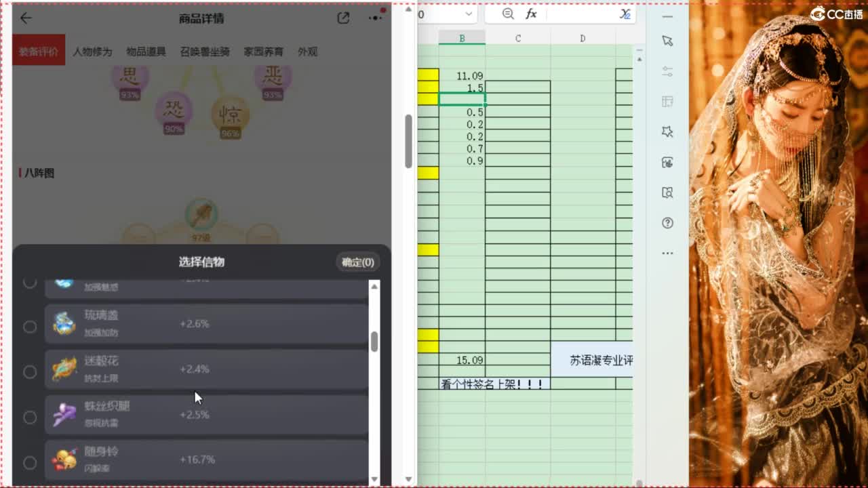This screenshot has width=868, height=488.
Task: Click the fx insert function icon
Action: coord(532,14)
